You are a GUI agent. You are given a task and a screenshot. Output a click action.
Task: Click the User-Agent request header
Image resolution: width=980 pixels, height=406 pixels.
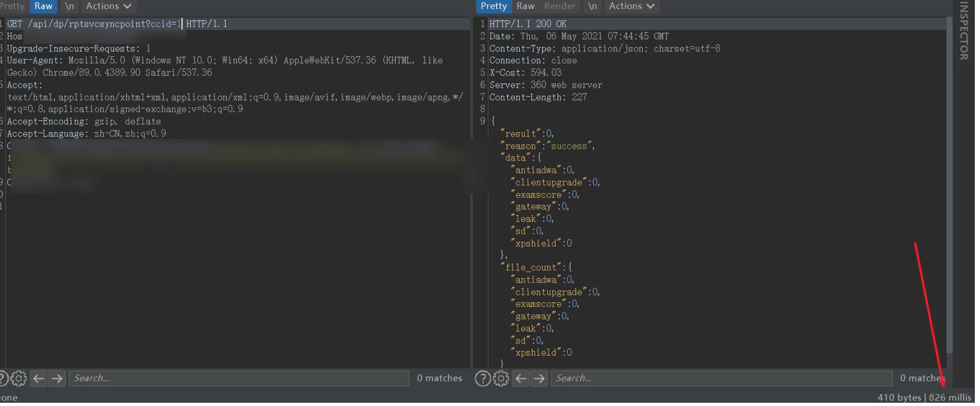pyautogui.click(x=225, y=67)
